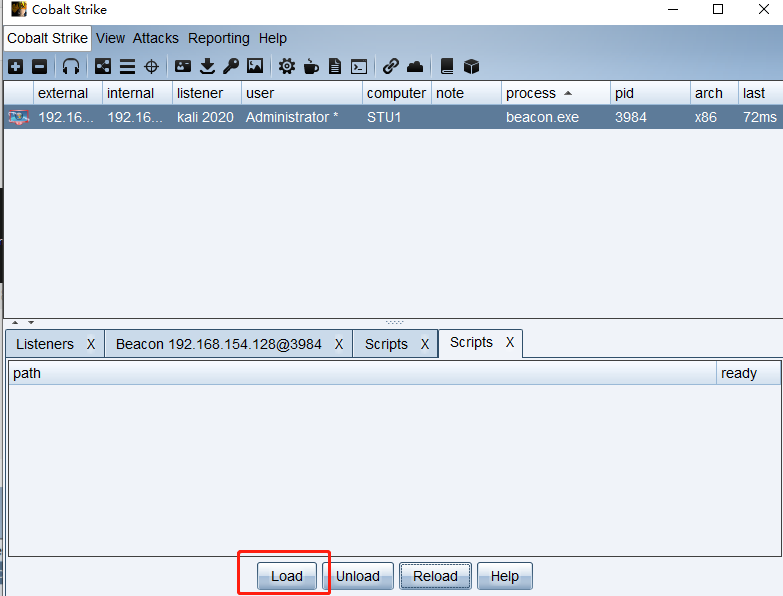Screen dimensions: 783x596
Task: Click the cloud manage web server icon
Action: pos(415,67)
